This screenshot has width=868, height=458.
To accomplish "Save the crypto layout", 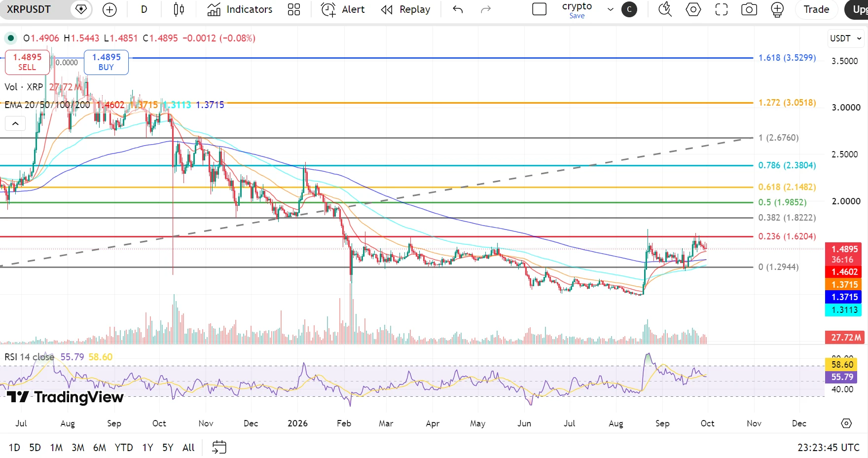I will [577, 16].
